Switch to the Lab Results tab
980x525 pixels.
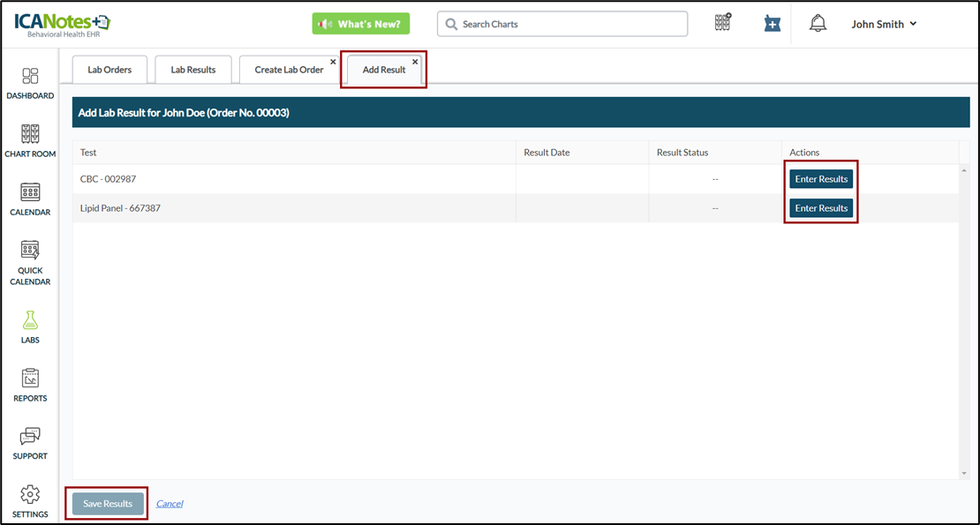193,70
